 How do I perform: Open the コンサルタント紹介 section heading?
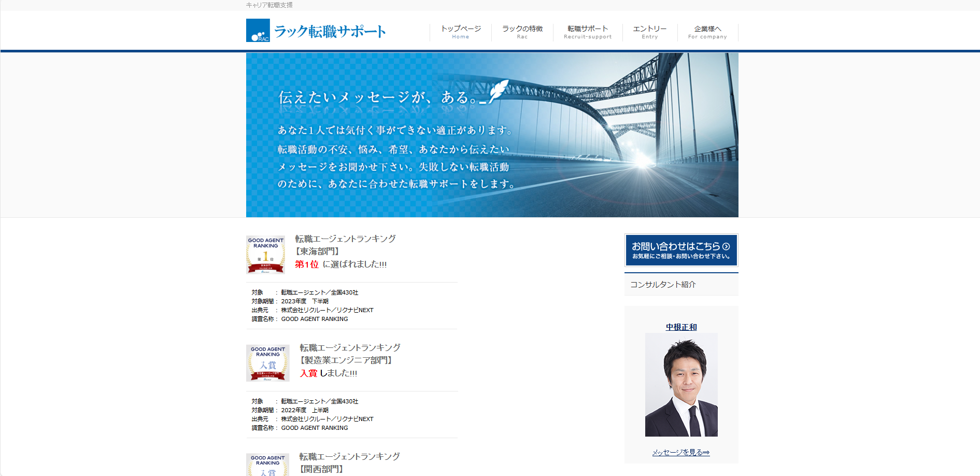pos(663,285)
